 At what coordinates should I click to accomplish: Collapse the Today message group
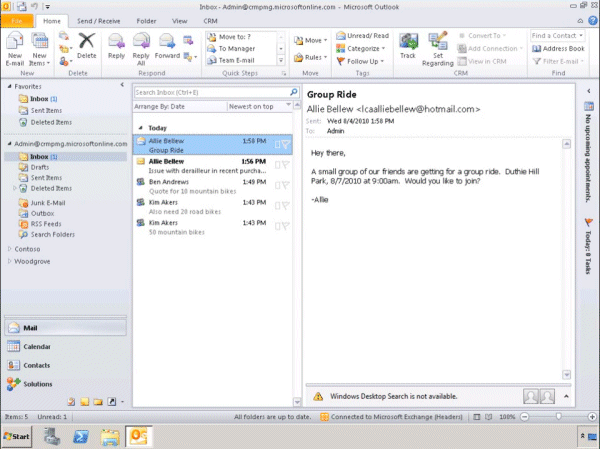click(140, 128)
